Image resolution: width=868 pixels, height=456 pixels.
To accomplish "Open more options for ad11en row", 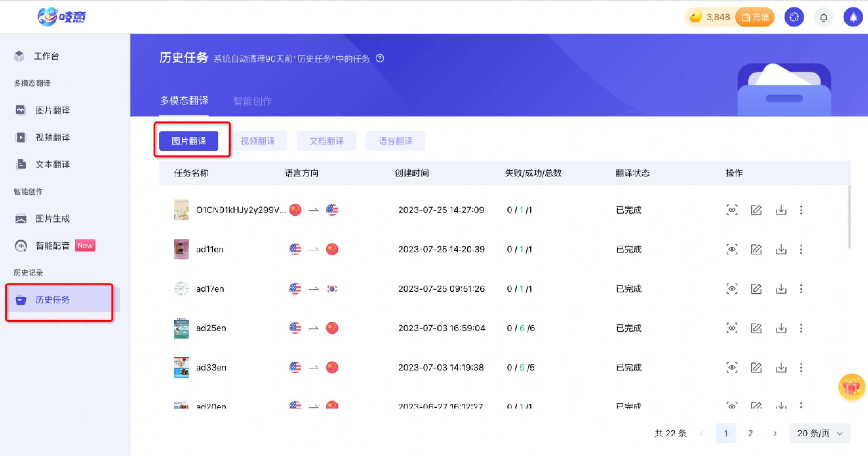I will [801, 249].
